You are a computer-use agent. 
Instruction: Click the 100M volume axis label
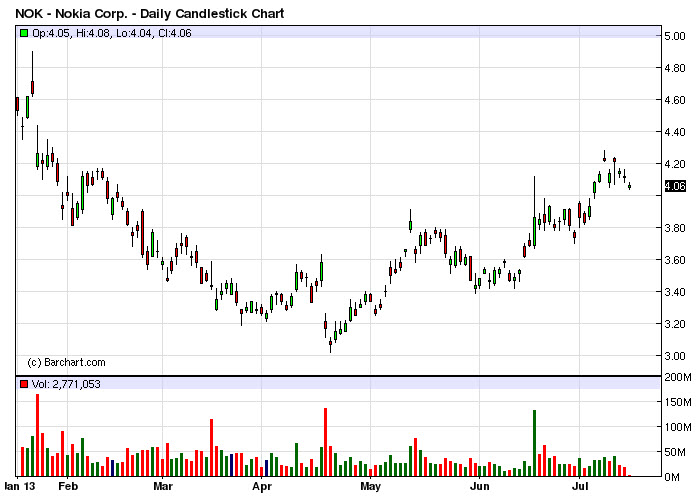pos(678,427)
